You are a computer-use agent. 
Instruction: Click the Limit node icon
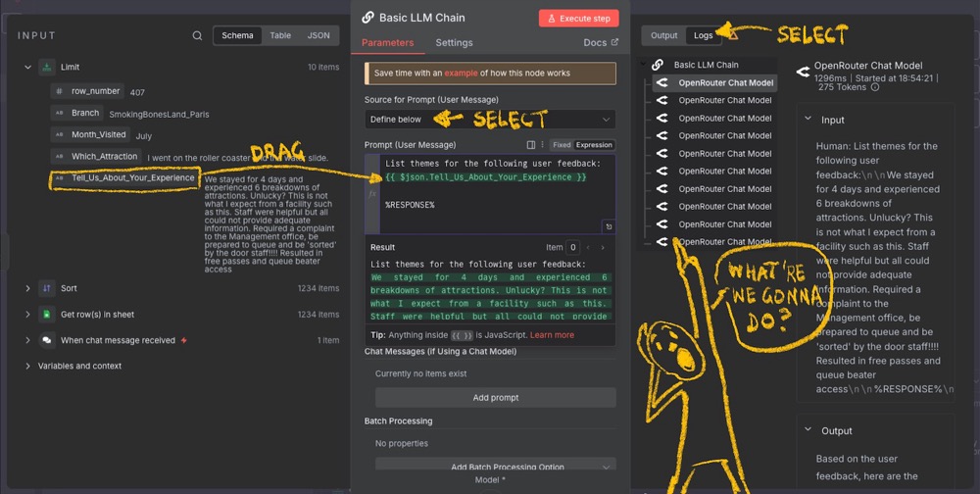point(46,68)
